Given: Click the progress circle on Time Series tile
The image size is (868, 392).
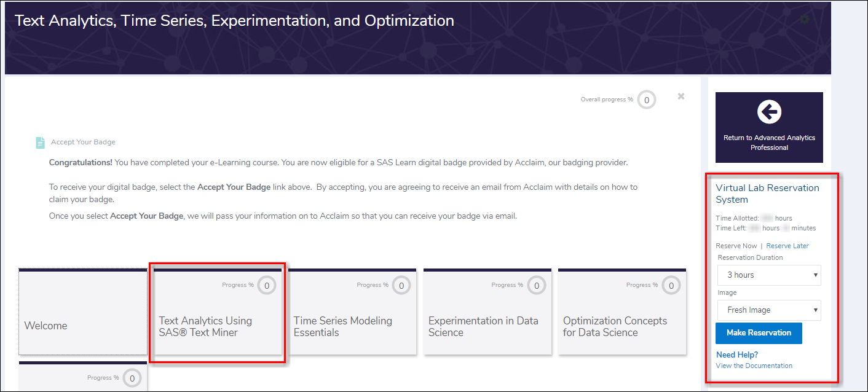Looking at the screenshot, I should [x=401, y=284].
